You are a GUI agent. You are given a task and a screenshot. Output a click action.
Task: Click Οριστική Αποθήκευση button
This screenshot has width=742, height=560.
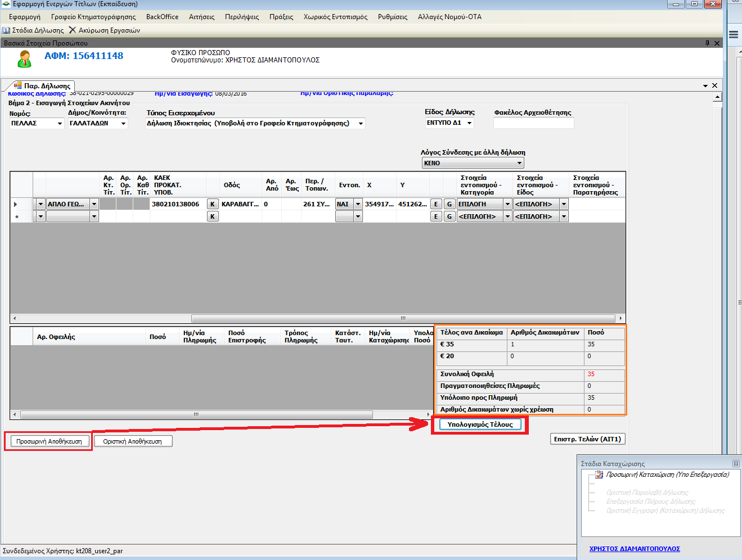point(132,441)
